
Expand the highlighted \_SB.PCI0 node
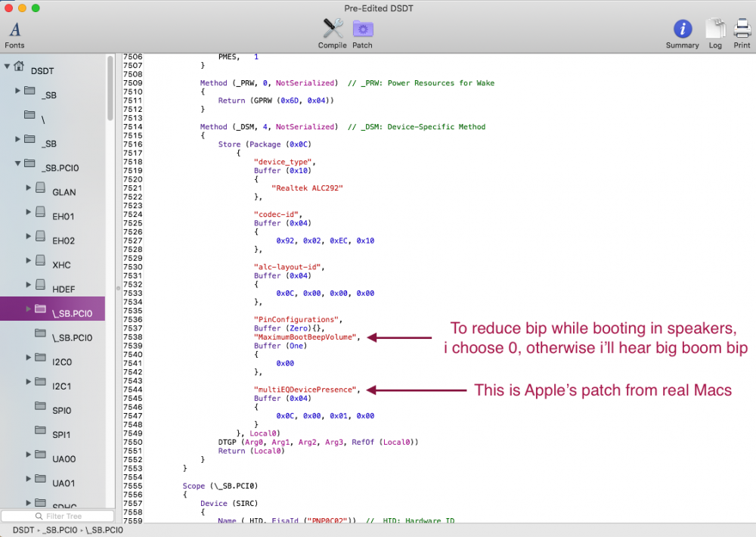coord(29,309)
